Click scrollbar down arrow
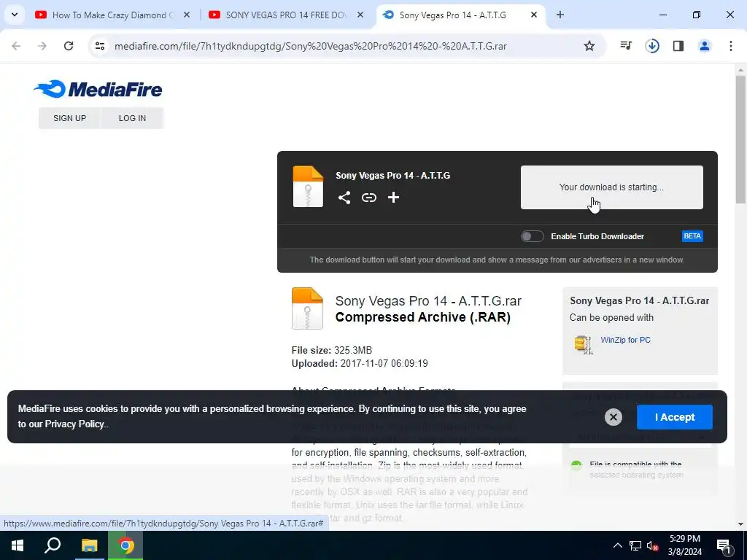Image resolution: width=747 pixels, height=560 pixels. tap(741, 524)
